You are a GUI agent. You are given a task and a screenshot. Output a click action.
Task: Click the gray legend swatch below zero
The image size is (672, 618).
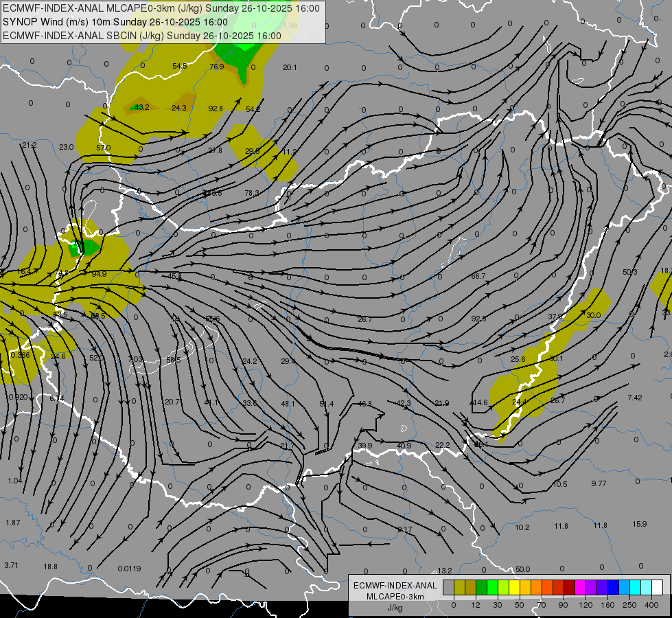(x=448, y=587)
